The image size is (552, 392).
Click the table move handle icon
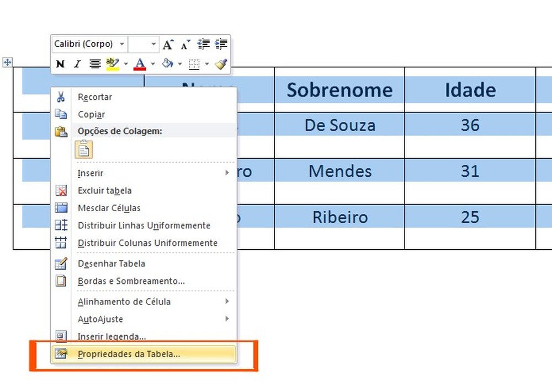point(7,63)
